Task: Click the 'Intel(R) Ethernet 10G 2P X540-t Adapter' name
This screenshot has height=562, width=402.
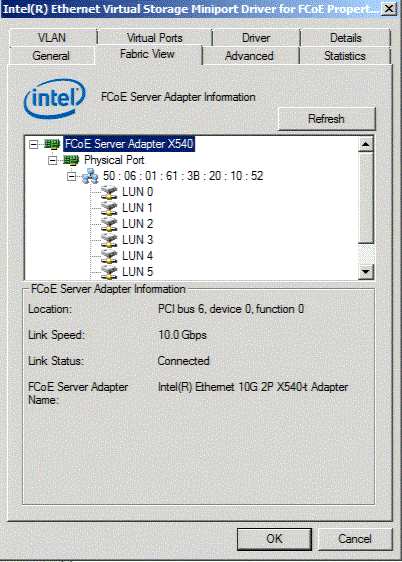Action: (253, 387)
